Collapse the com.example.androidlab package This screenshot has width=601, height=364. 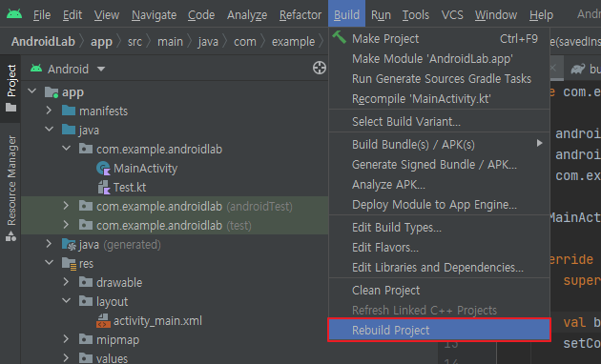67,149
